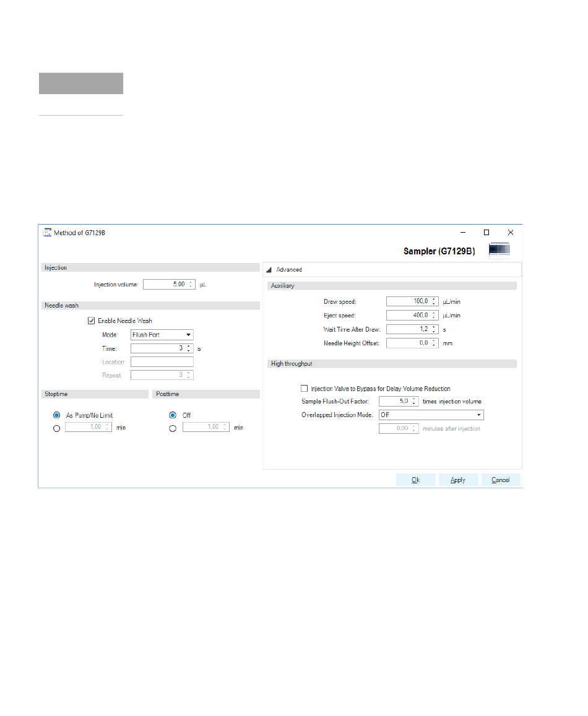588x716 pixels.
Task: Minimize the Method of G7129B window
Action: [x=463, y=233]
